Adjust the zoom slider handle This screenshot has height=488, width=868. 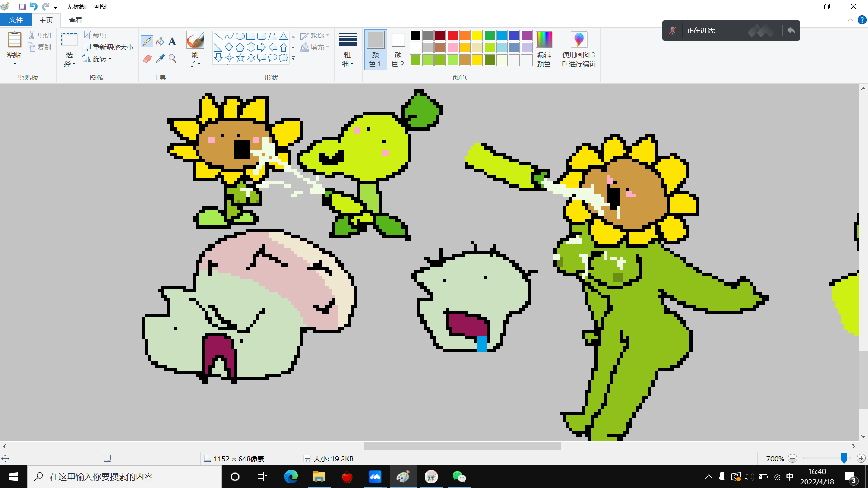click(x=844, y=458)
